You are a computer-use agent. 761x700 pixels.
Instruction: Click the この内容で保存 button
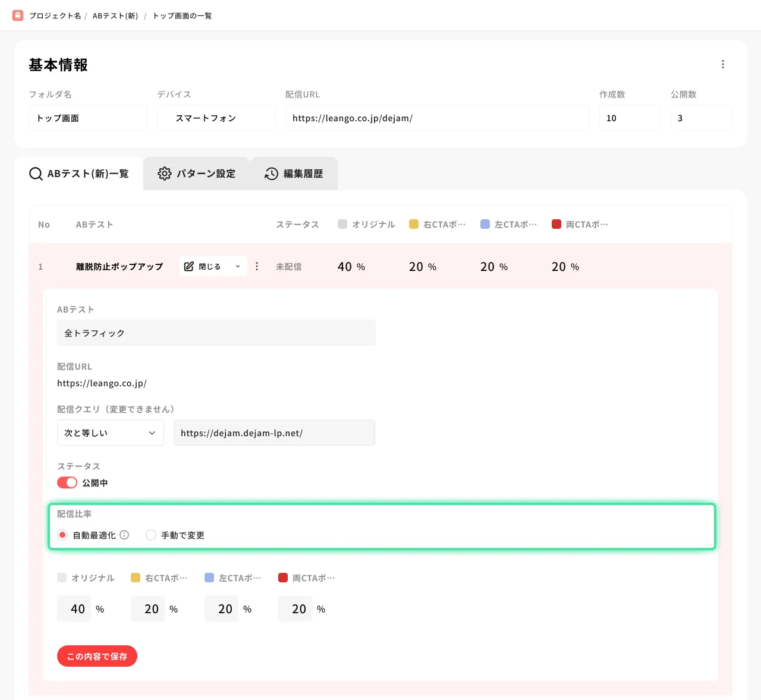click(97, 656)
